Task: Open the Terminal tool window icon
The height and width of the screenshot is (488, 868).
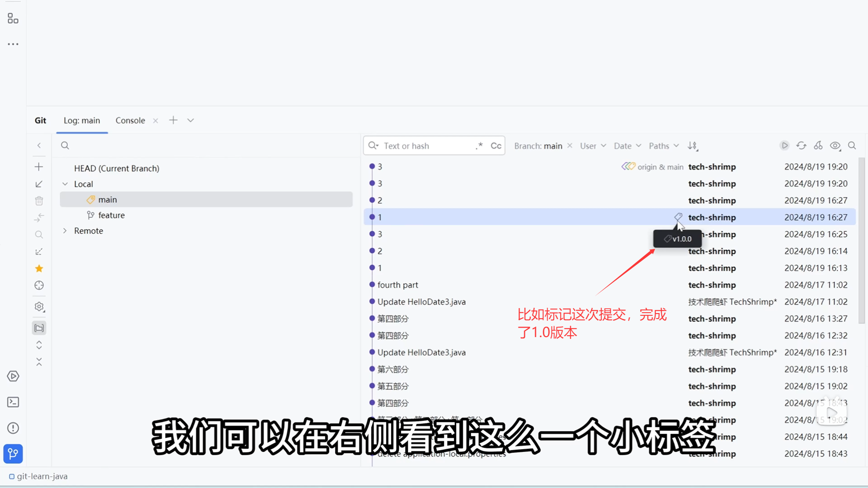Action: [x=13, y=402]
